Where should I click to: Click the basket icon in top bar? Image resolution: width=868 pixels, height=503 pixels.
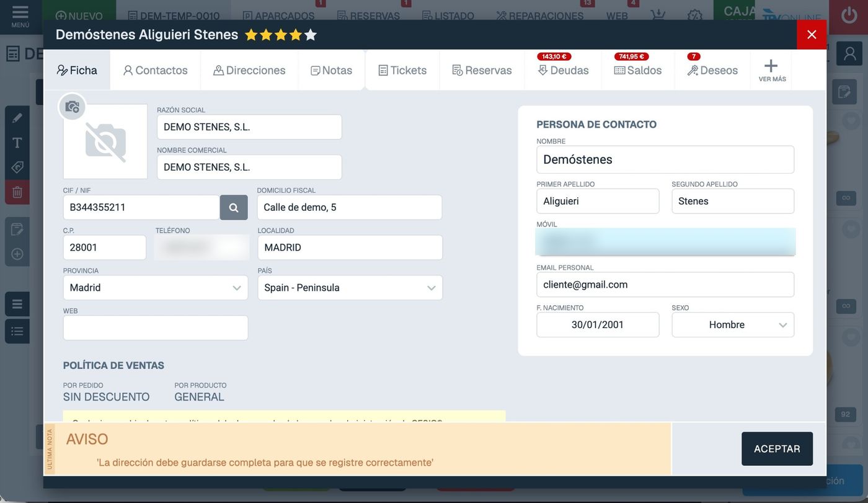(658, 16)
